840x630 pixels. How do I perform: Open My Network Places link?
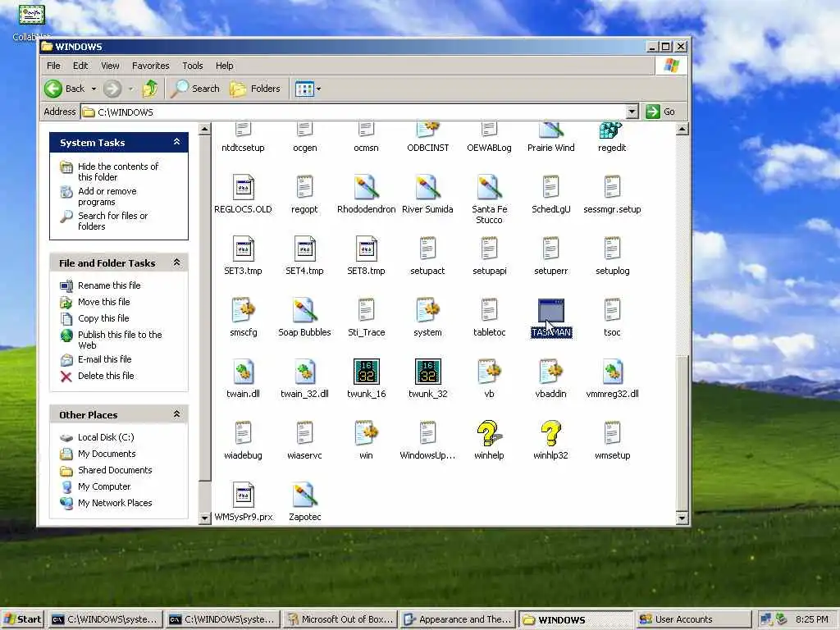click(115, 503)
